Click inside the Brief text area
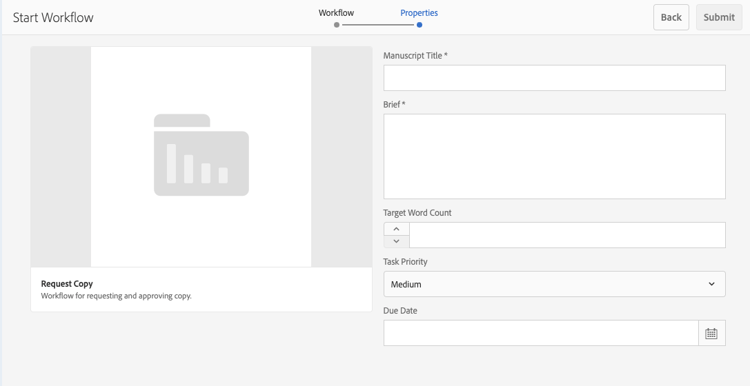Screen dimensions: 750x386 point(554,156)
